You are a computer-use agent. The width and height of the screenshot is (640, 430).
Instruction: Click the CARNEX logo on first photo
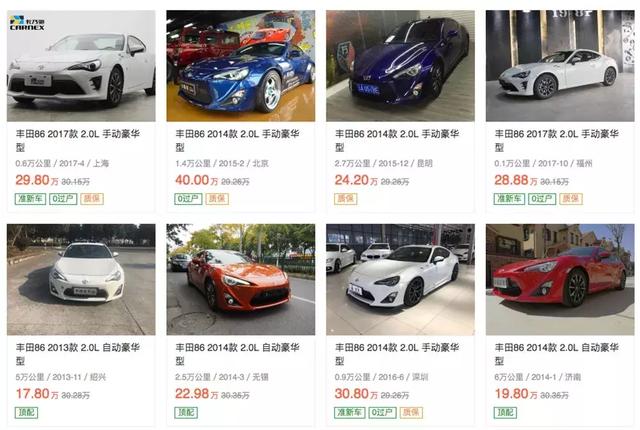point(27,23)
